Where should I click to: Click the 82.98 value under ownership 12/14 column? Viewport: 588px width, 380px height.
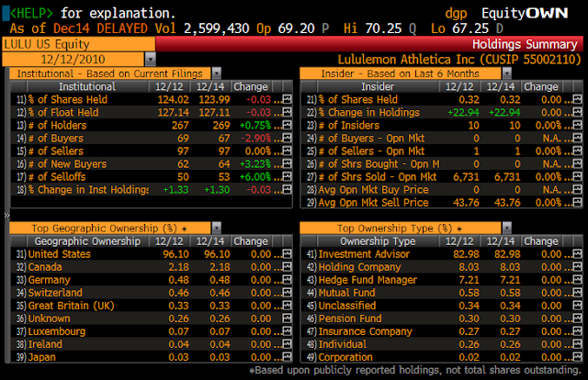click(507, 254)
